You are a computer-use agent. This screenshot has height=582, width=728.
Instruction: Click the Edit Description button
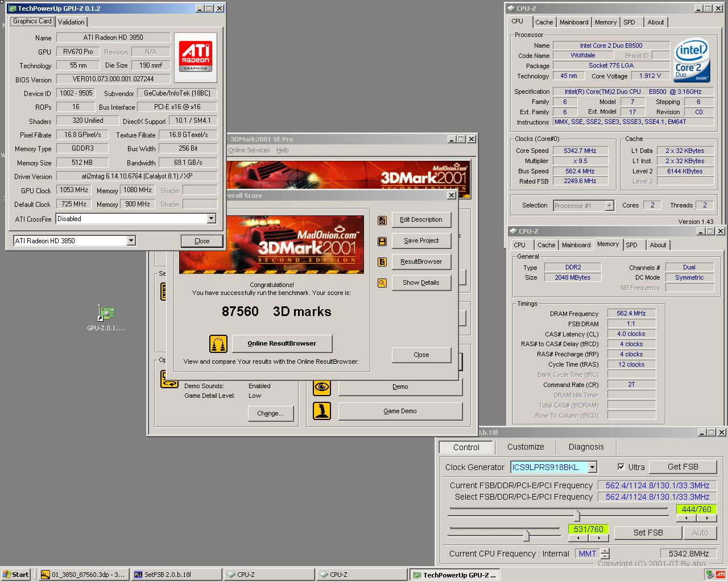421,220
